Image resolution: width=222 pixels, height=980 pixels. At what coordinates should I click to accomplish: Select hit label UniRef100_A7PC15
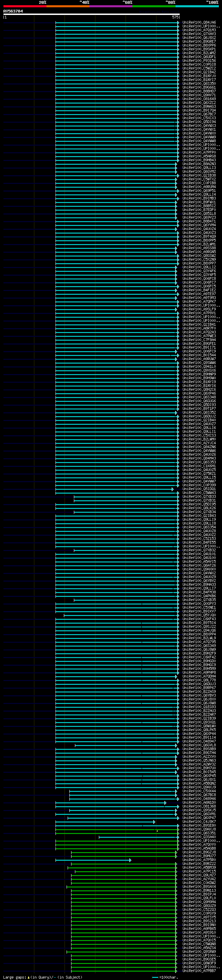coord(199,872)
